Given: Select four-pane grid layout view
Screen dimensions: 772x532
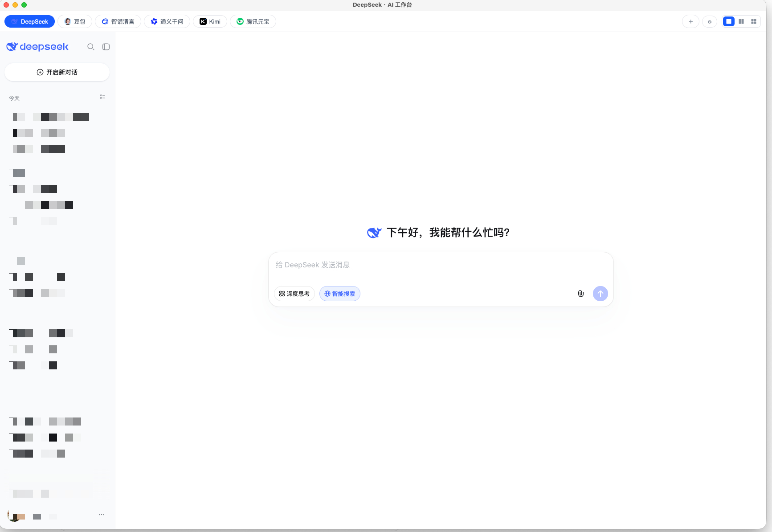Looking at the screenshot, I should 754,21.
